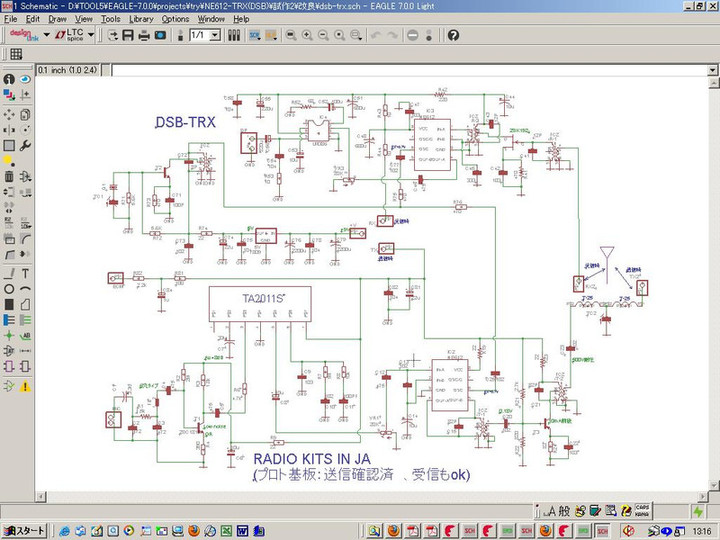Select the Text tool
Image resolution: width=720 pixels, height=540 pixels.
click(x=24, y=273)
